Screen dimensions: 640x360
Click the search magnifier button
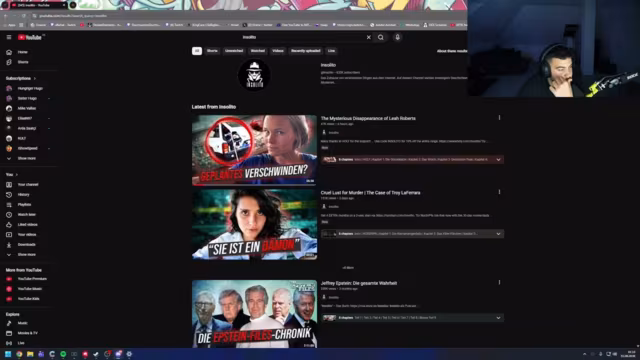[380, 37]
